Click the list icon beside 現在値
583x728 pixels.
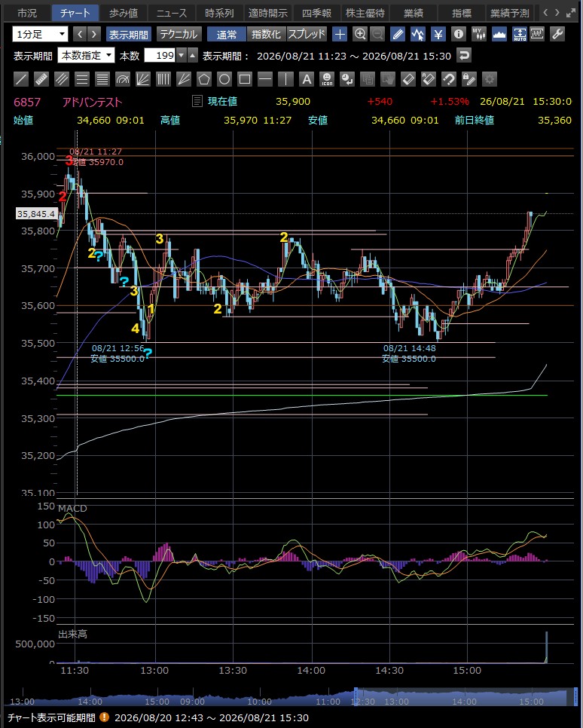pyautogui.click(x=197, y=101)
